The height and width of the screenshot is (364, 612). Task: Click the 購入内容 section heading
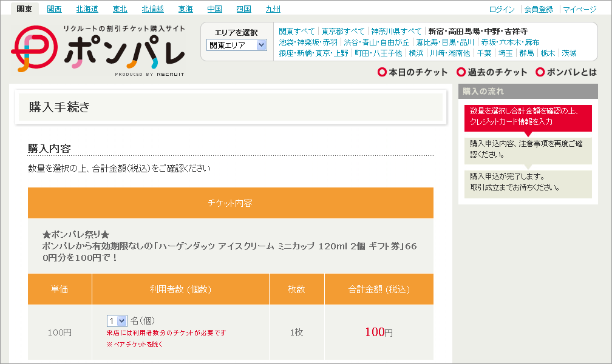coord(49,148)
